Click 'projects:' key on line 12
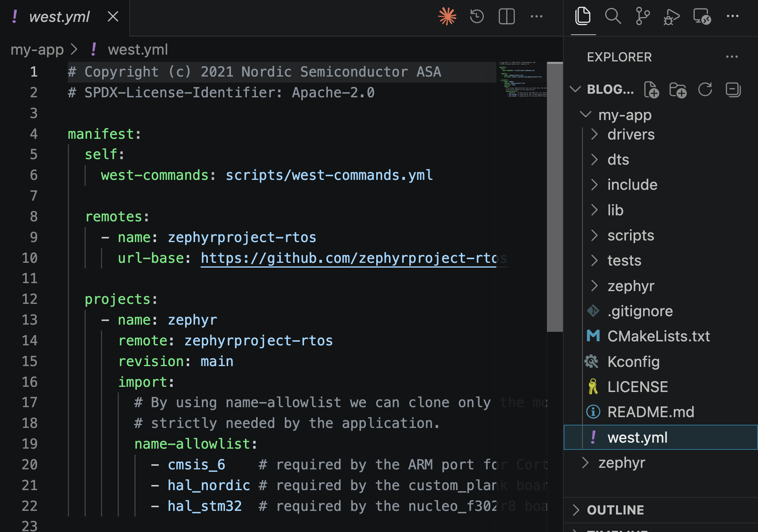758x532 pixels. [121, 299]
